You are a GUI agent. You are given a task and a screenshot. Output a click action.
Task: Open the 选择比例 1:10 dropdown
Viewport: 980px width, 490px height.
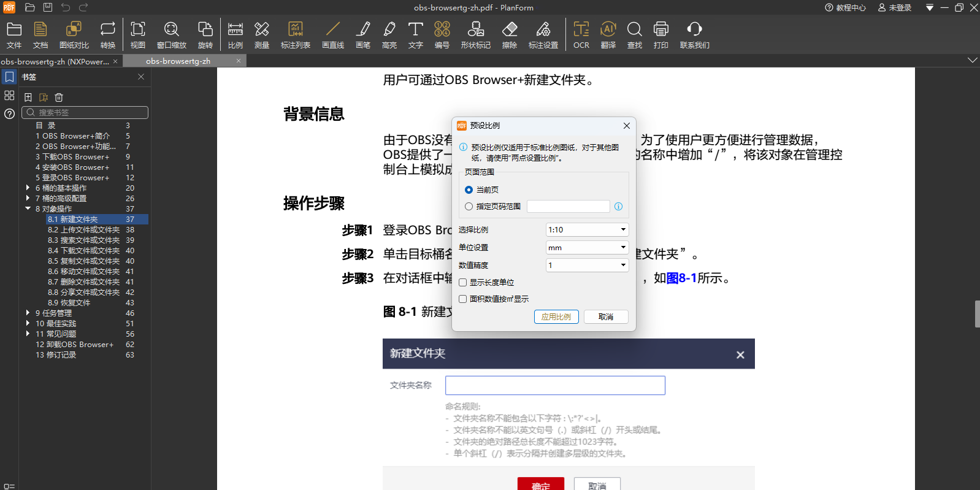[587, 230]
